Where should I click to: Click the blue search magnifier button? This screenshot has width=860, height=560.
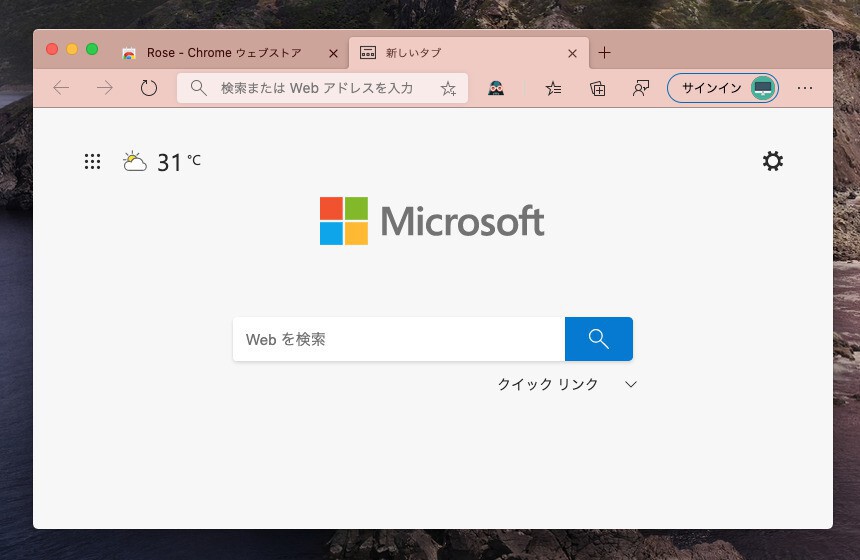click(598, 339)
